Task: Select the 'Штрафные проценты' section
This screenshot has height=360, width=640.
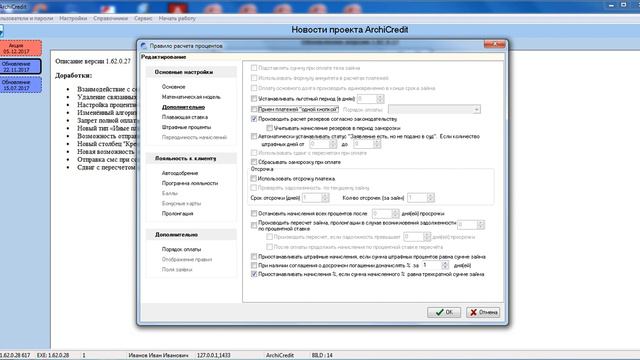Action: click(186, 127)
